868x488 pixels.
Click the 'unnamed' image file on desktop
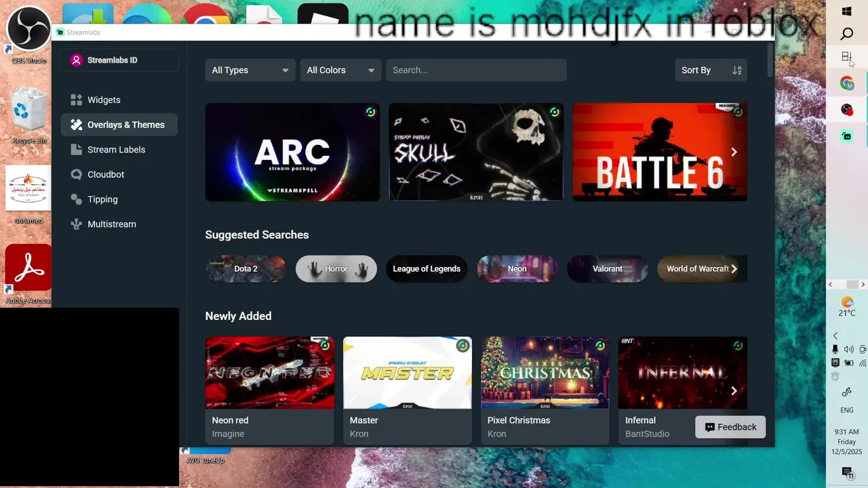(x=28, y=195)
